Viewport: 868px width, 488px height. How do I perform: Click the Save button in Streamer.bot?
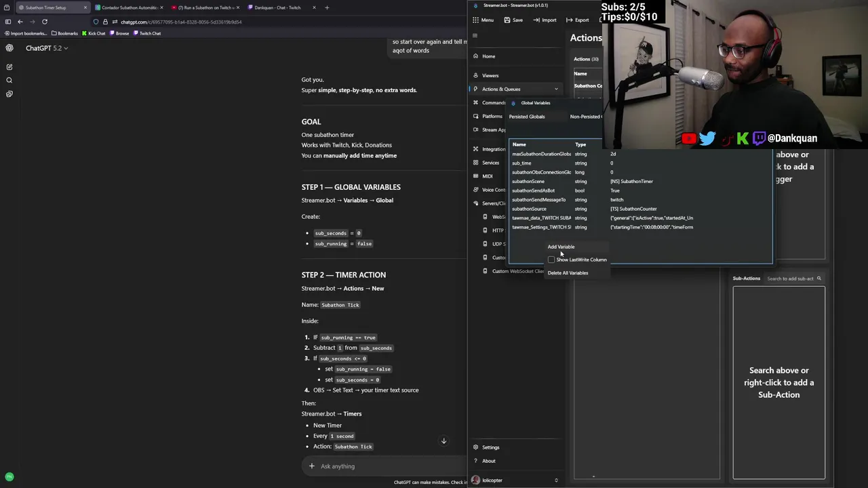click(x=513, y=20)
